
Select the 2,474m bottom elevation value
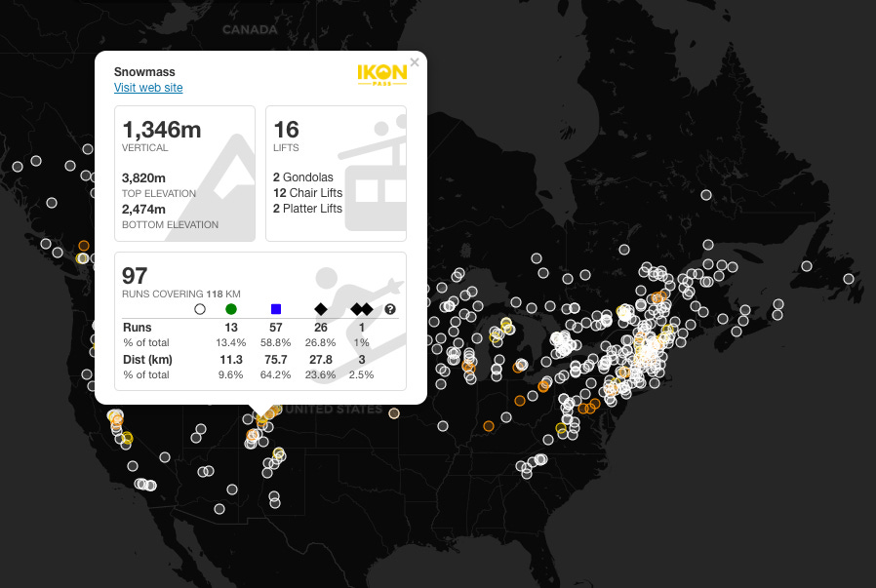(143, 210)
